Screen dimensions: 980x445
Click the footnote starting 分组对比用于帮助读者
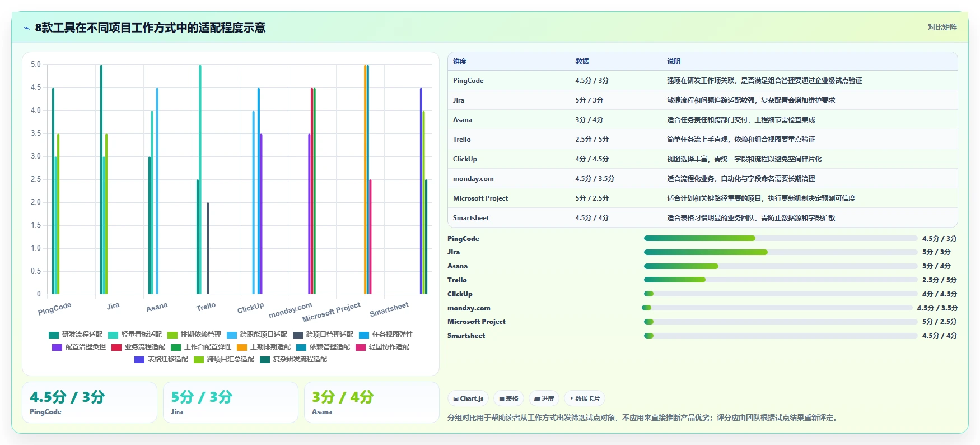pyautogui.click(x=644, y=418)
